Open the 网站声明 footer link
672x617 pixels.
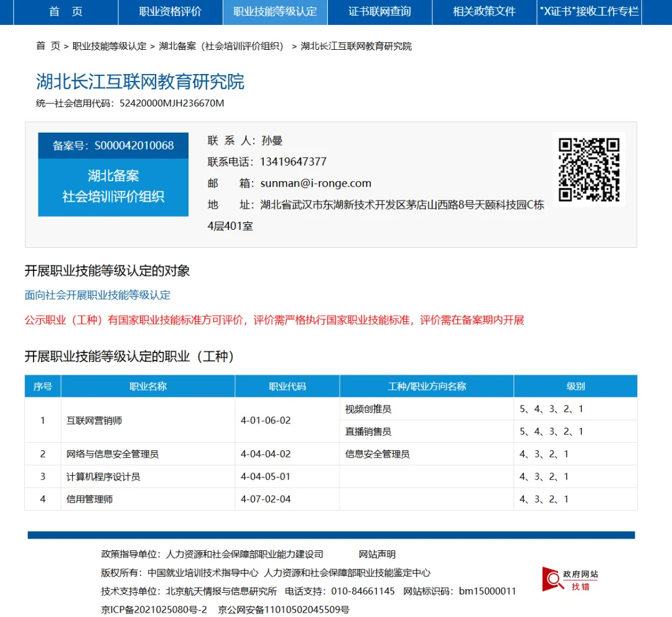376,554
